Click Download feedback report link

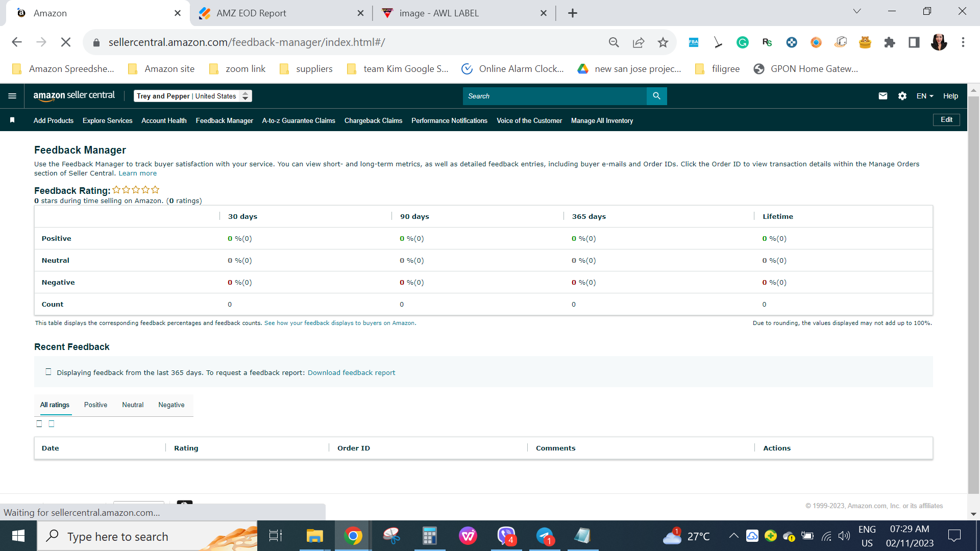(351, 373)
